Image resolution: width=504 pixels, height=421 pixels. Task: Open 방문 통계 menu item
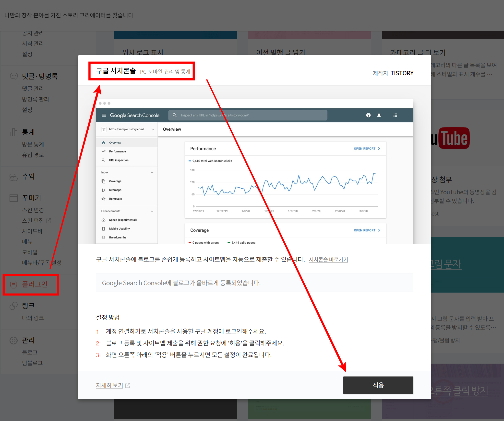tap(33, 144)
